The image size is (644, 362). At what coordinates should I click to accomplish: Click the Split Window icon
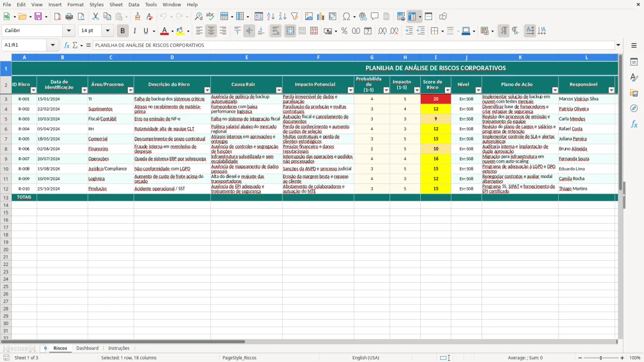[x=429, y=17]
